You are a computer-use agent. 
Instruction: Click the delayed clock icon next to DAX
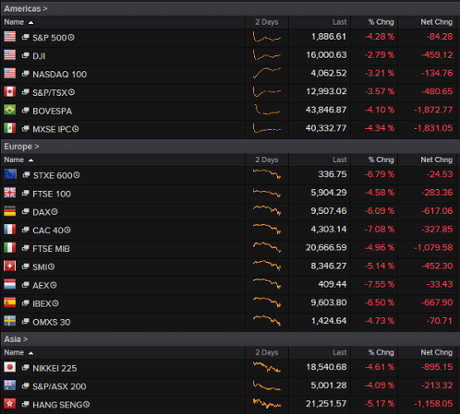coord(54,212)
